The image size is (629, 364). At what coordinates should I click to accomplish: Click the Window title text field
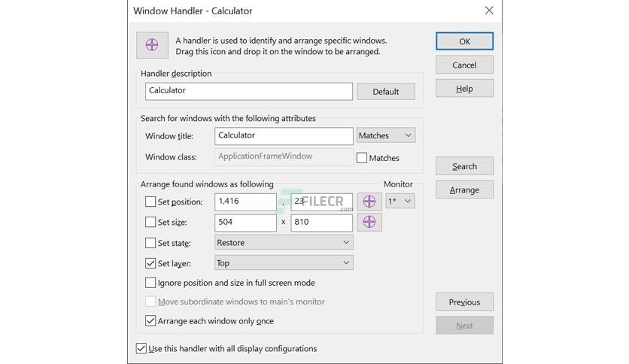coord(284,136)
